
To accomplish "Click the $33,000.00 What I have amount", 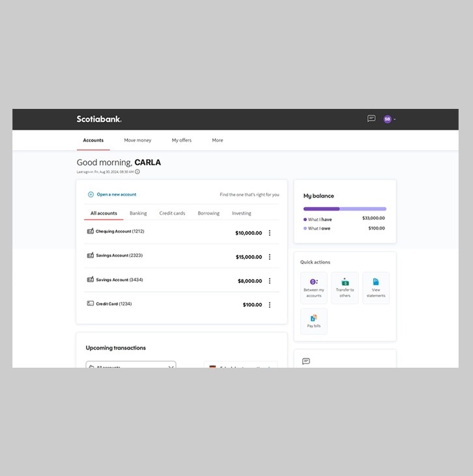I will [373, 218].
